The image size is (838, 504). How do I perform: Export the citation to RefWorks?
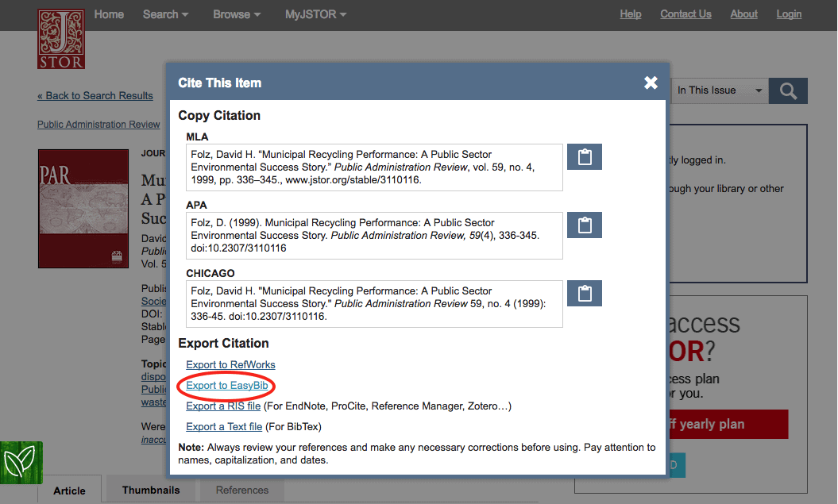click(x=230, y=364)
